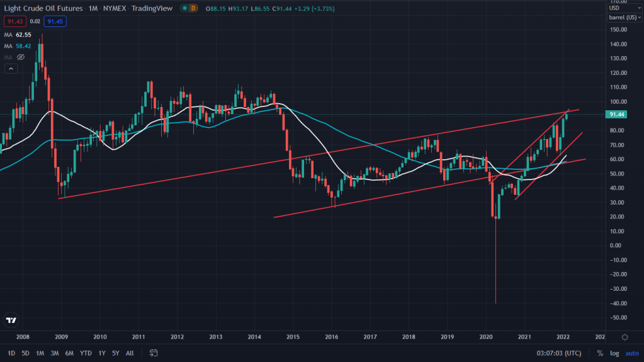
Task: Toggle auto scale mode
Action: point(631,353)
